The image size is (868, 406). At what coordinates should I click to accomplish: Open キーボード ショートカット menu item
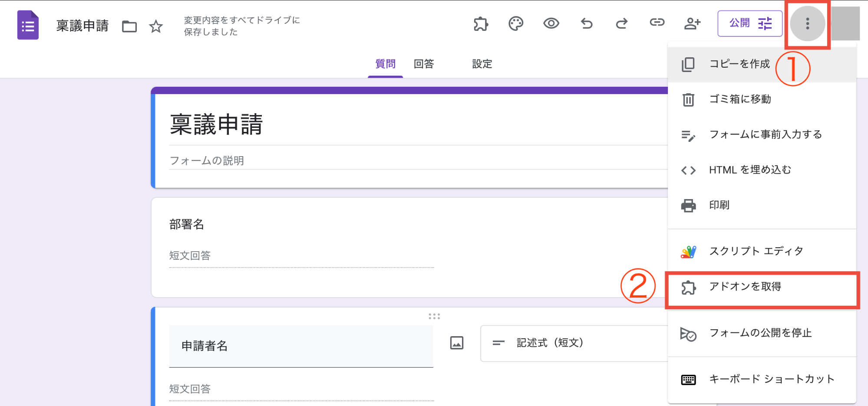(762, 380)
